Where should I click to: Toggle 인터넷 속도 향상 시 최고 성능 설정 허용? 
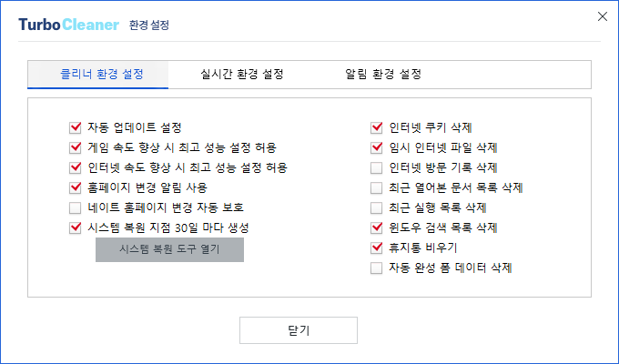tap(75, 167)
